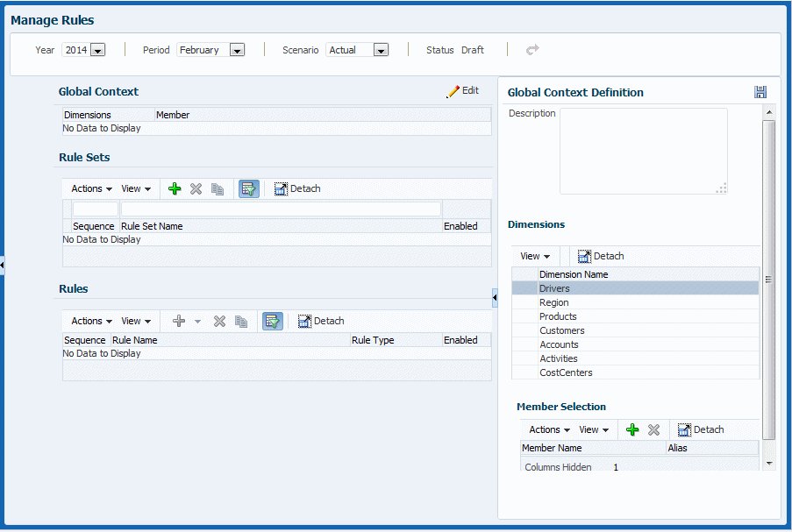Click the Alias column header
Image resolution: width=792 pixels, height=532 pixels.
click(713, 448)
